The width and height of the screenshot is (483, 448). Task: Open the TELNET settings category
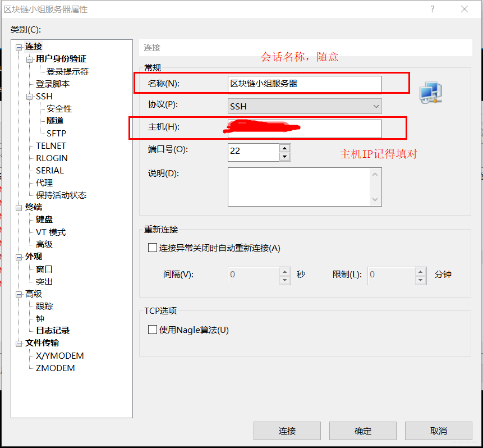point(50,145)
